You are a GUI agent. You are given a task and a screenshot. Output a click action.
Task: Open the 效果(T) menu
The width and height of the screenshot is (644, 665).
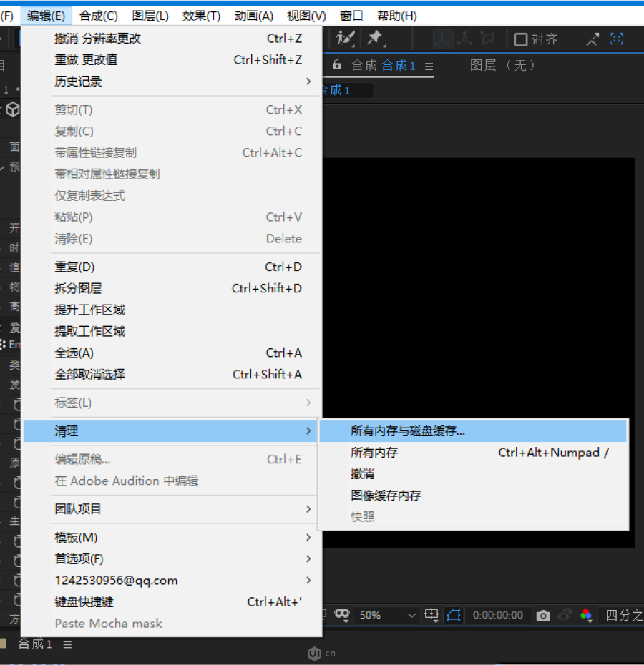tap(201, 16)
